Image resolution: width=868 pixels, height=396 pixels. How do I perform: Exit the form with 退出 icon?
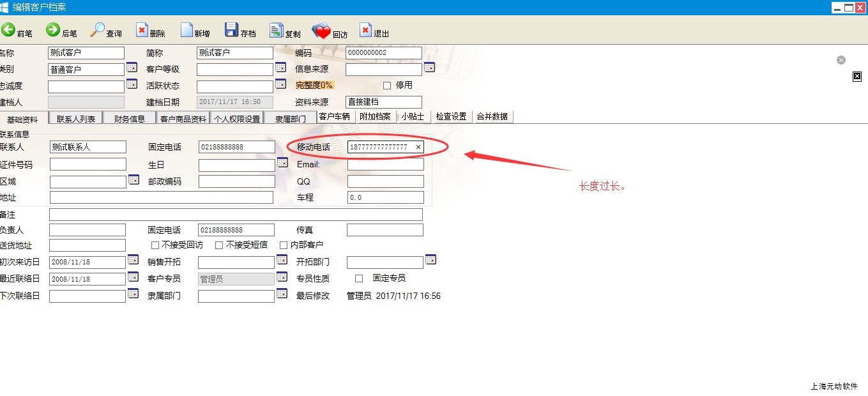pos(365,31)
